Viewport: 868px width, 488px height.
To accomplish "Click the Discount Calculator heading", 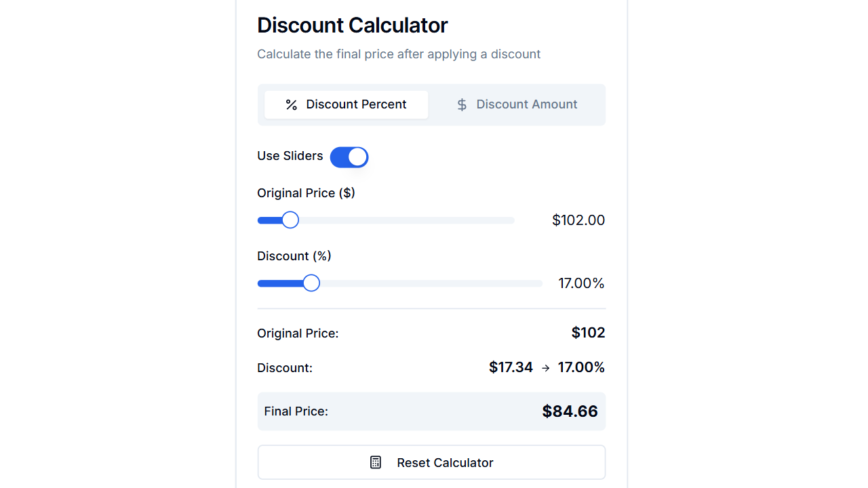I will (x=352, y=25).
